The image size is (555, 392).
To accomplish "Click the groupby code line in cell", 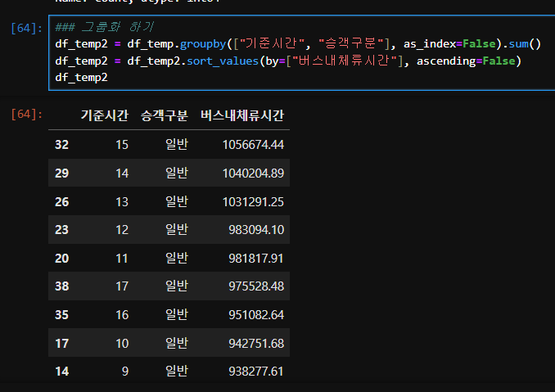I will (298, 44).
